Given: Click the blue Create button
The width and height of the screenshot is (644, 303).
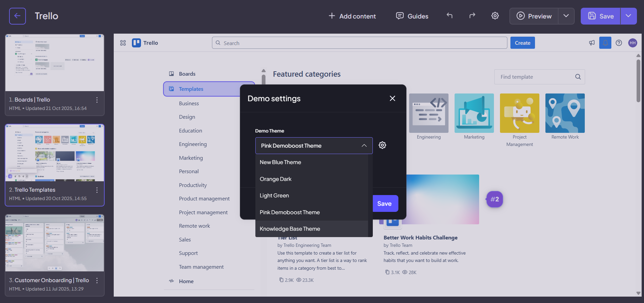Looking at the screenshot, I should (523, 43).
